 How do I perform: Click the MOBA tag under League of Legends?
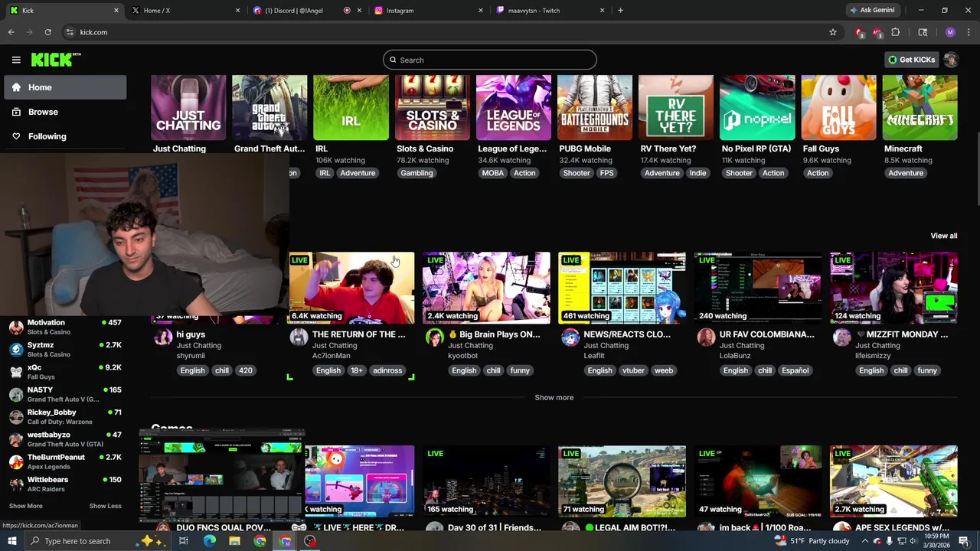(493, 173)
